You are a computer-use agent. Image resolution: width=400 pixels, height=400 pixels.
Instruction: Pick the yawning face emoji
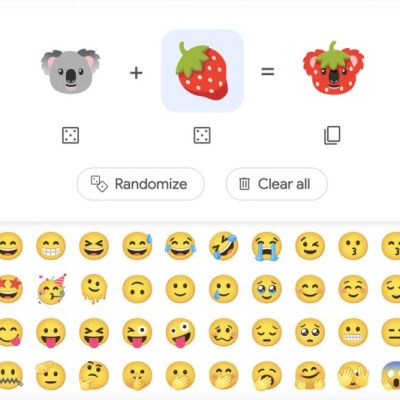[x=267, y=376]
